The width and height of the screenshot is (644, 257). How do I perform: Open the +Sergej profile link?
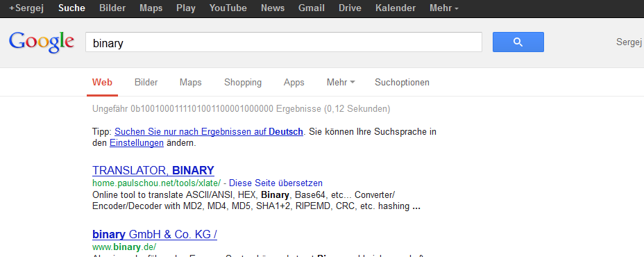click(26, 8)
